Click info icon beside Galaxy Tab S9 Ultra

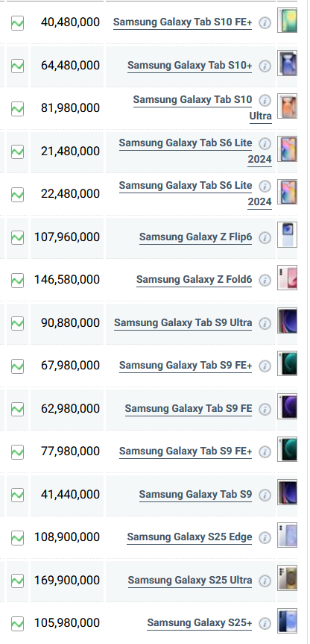265,324
